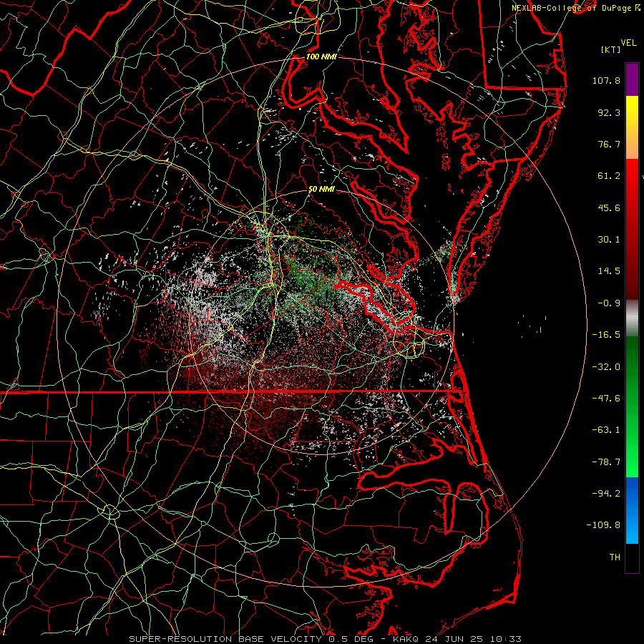Click the 45.6 velocity scale value
The image size is (644, 644).
[x=609, y=208]
